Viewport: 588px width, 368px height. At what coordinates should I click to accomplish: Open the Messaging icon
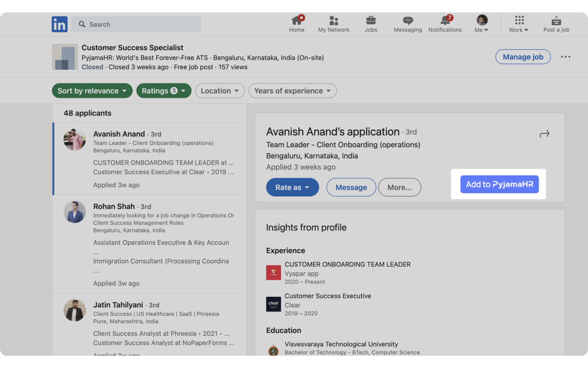coord(407,21)
